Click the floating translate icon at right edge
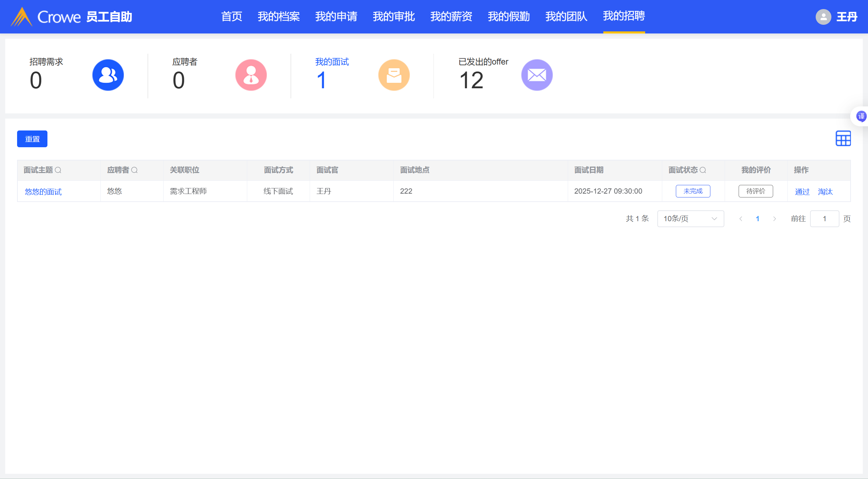This screenshot has width=868, height=479. tap(861, 116)
